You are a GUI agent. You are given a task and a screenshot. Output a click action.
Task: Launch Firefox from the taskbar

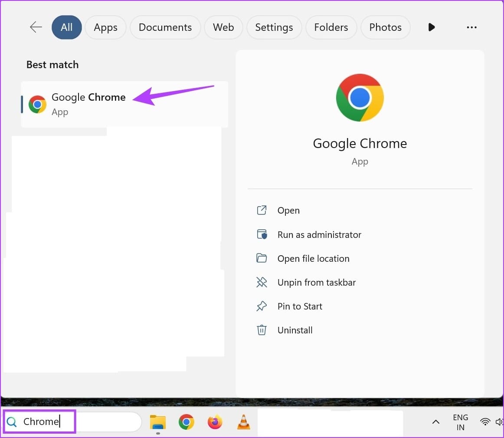pyautogui.click(x=215, y=422)
